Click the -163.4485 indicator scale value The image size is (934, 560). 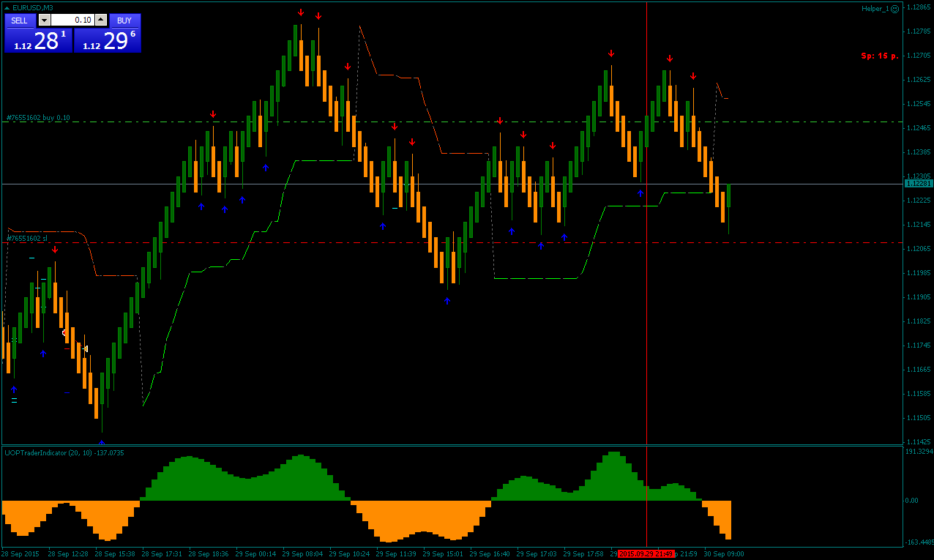tap(919, 542)
